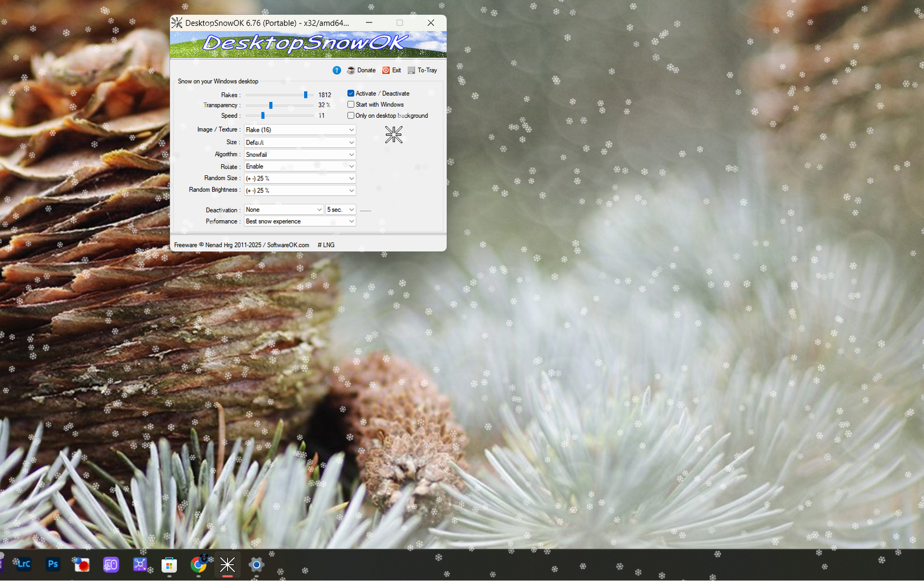
Task: Send the window To-Tray
Action: pyautogui.click(x=422, y=70)
